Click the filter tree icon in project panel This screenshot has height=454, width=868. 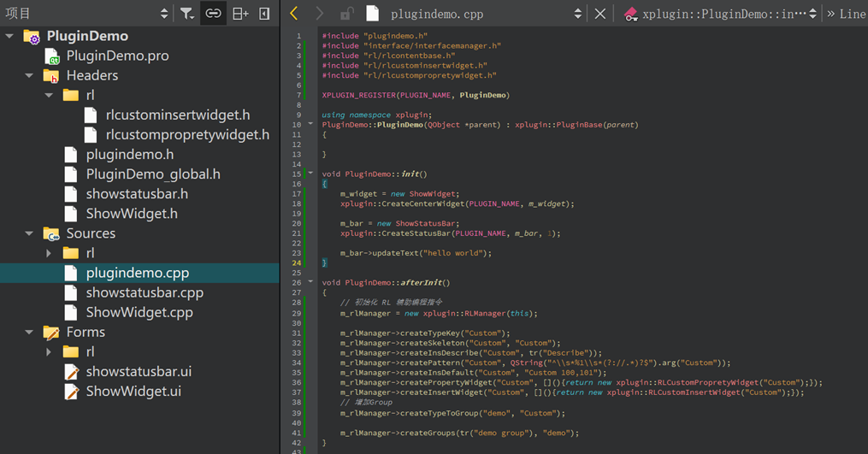(186, 14)
